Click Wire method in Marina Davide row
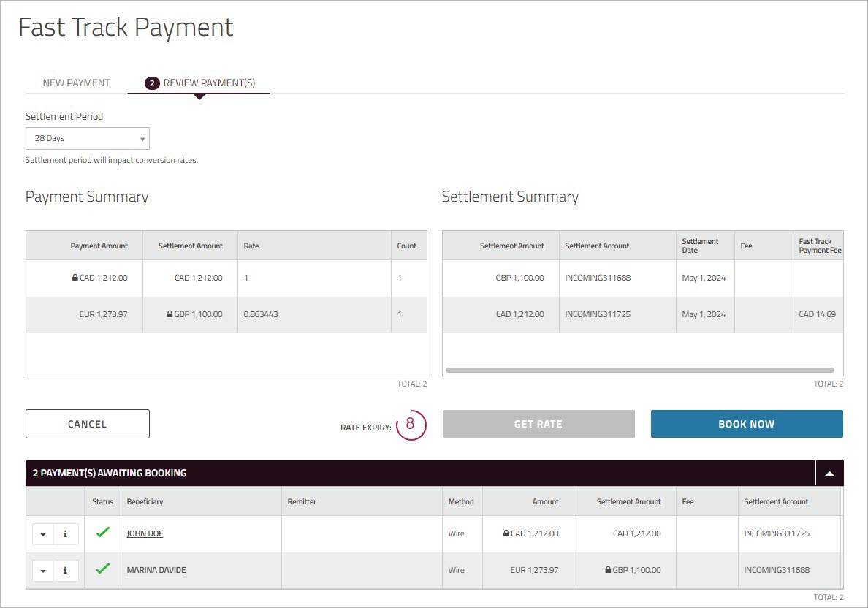Image resolution: width=868 pixels, height=608 pixels. coord(456,570)
